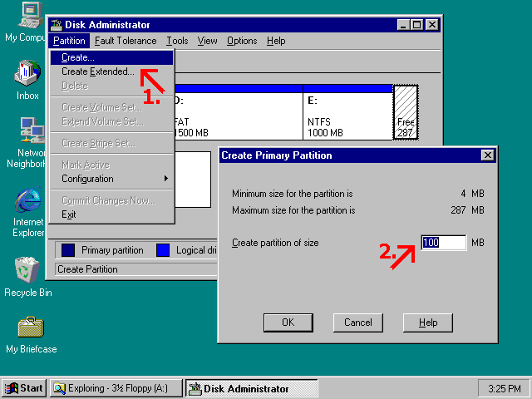Screen dimensions: 532x399
Task: Select the Free 287 space region
Action: pos(406,113)
